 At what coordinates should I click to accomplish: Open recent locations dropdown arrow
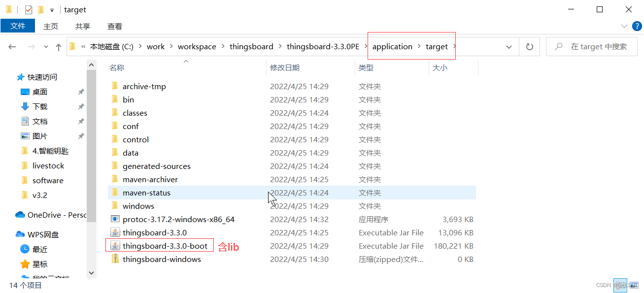tap(46, 47)
